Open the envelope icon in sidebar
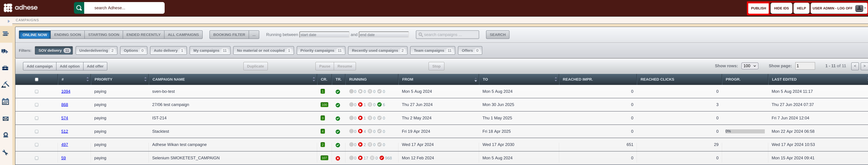The image size is (868, 165). click(x=5, y=119)
